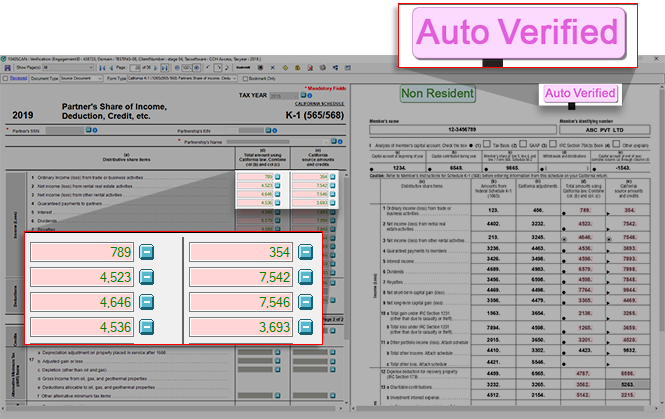This screenshot has width=665, height=419.
Task: Click the ABC PVT LTD identifying box
Action: [x=605, y=130]
